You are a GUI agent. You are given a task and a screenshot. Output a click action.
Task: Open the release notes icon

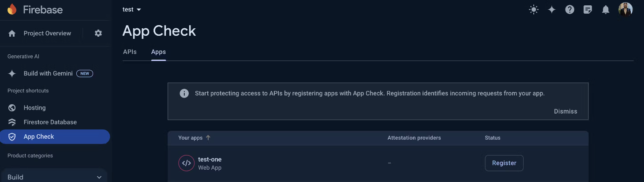click(x=588, y=9)
